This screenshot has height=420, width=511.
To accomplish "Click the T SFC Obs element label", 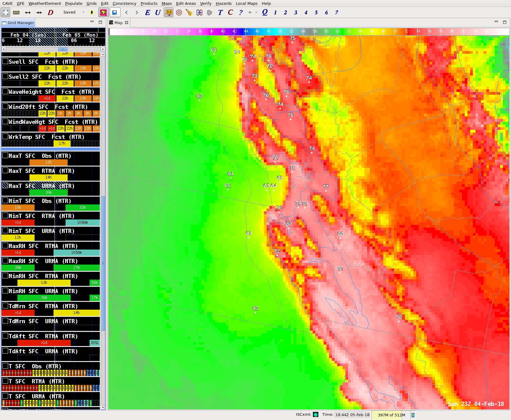I will tap(35, 366).
